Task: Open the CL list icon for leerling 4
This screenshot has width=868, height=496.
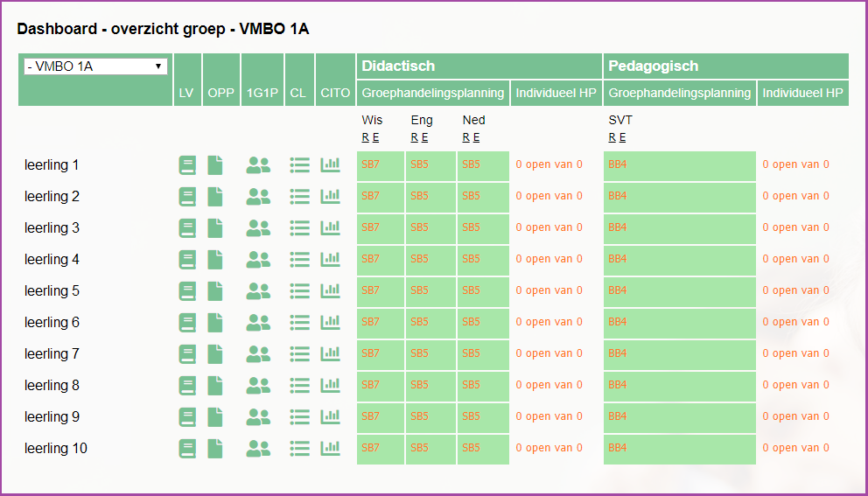Action: [x=300, y=260]
